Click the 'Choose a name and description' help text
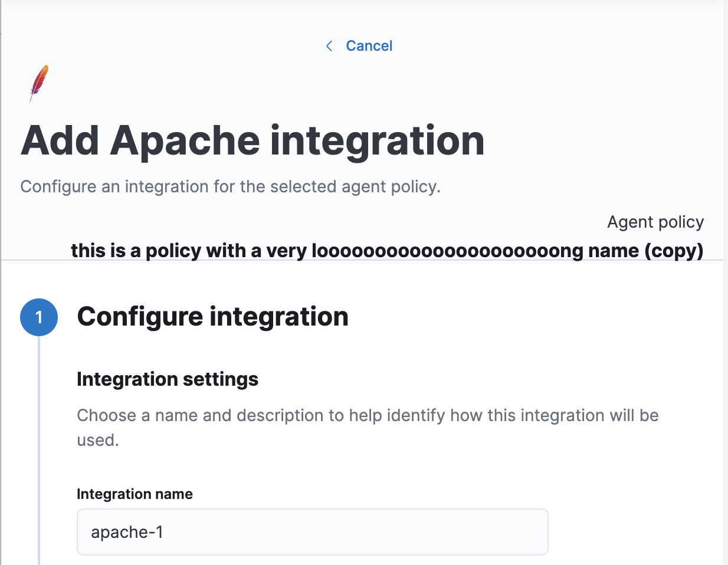Image resolution: width=728 pixels, height=565 pixels. point(367,415)
